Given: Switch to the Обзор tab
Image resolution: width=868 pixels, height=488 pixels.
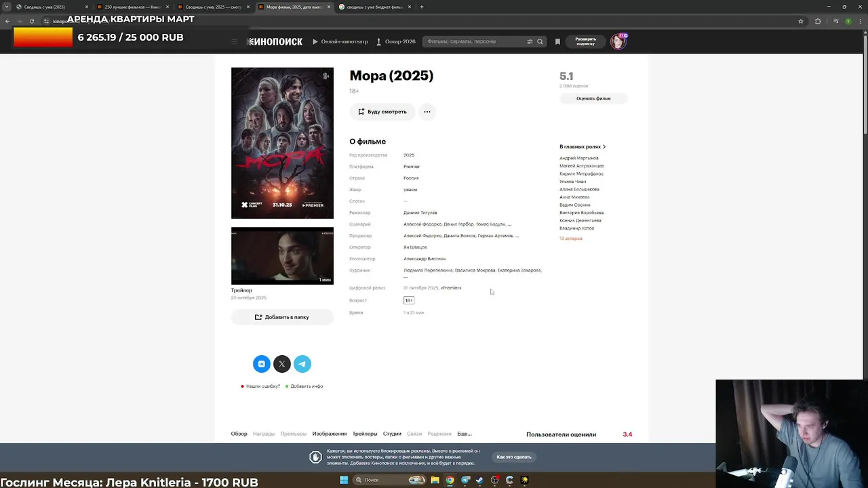Looking at the screenshot, I should (x=239, y=434).
